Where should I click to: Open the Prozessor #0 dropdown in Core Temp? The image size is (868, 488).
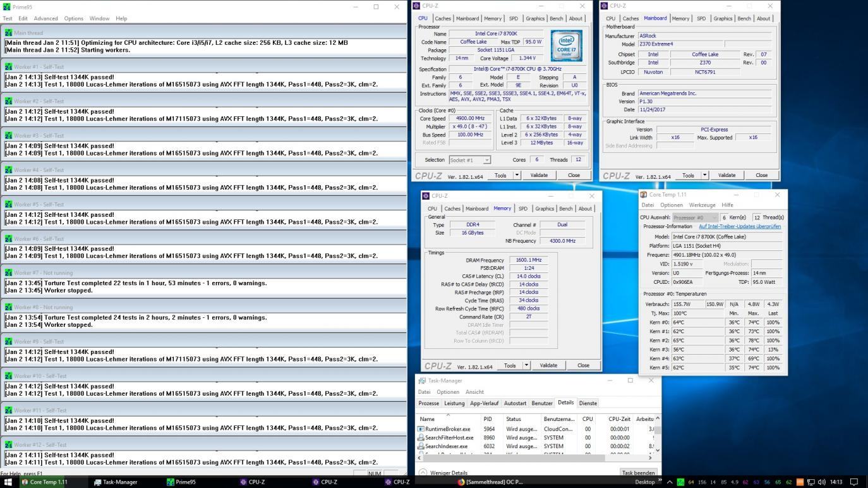pos(694,217)
